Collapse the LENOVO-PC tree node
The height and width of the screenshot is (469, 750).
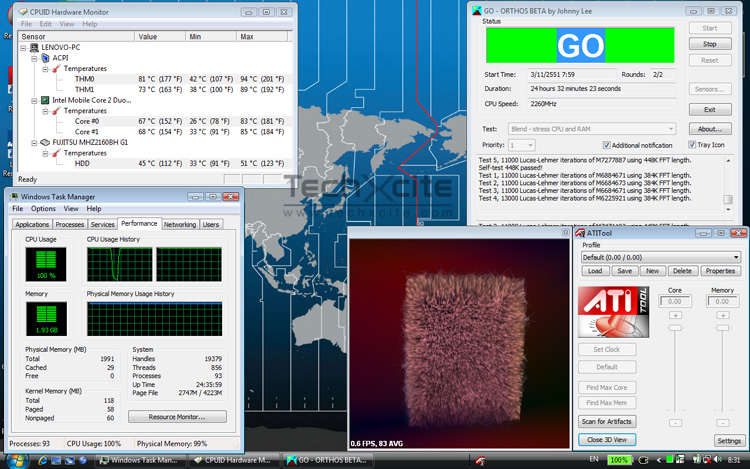[x=23, y=48]
